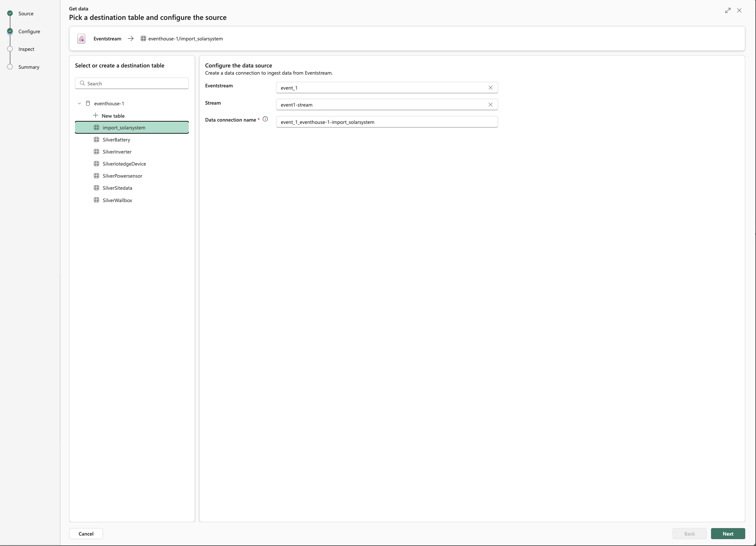Click the Eventstream source icon

pyautogui.click(x=81, y=39)
